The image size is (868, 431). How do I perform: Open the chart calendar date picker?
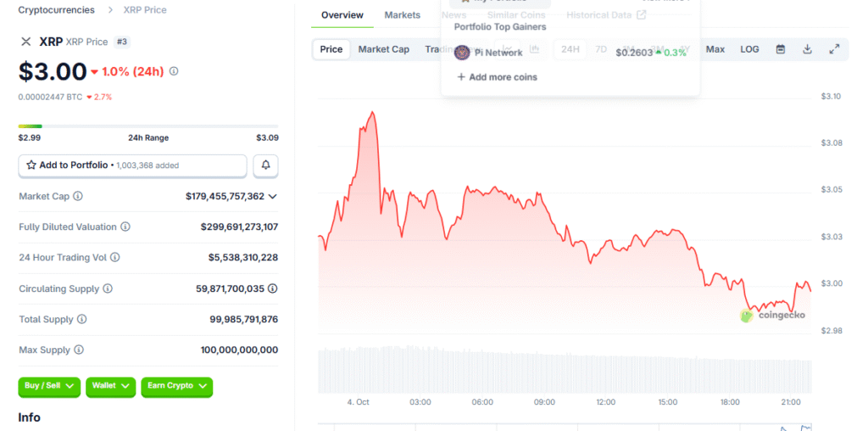[x=780, y=49]
